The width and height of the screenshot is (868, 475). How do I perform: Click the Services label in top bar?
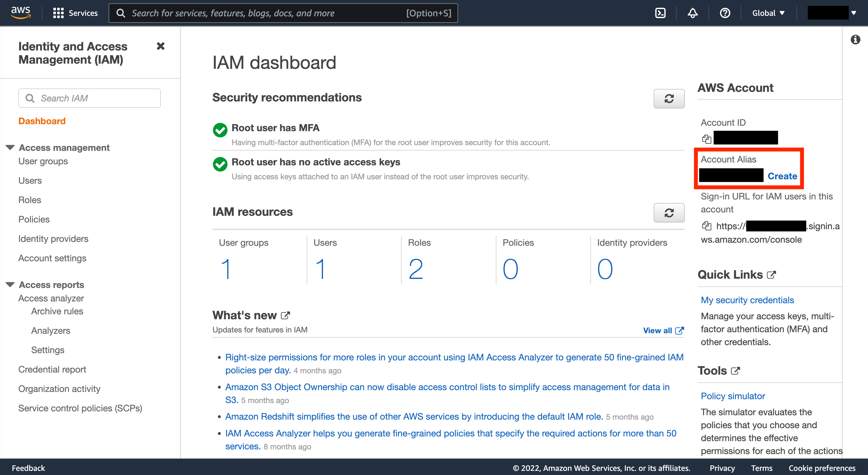tap(83, 13)
